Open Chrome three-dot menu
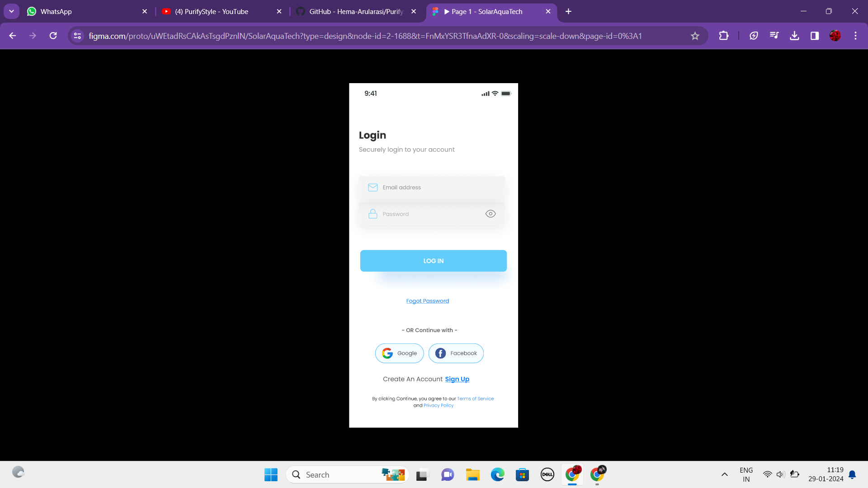Screen dimensions: 868x488 [855, 36]
